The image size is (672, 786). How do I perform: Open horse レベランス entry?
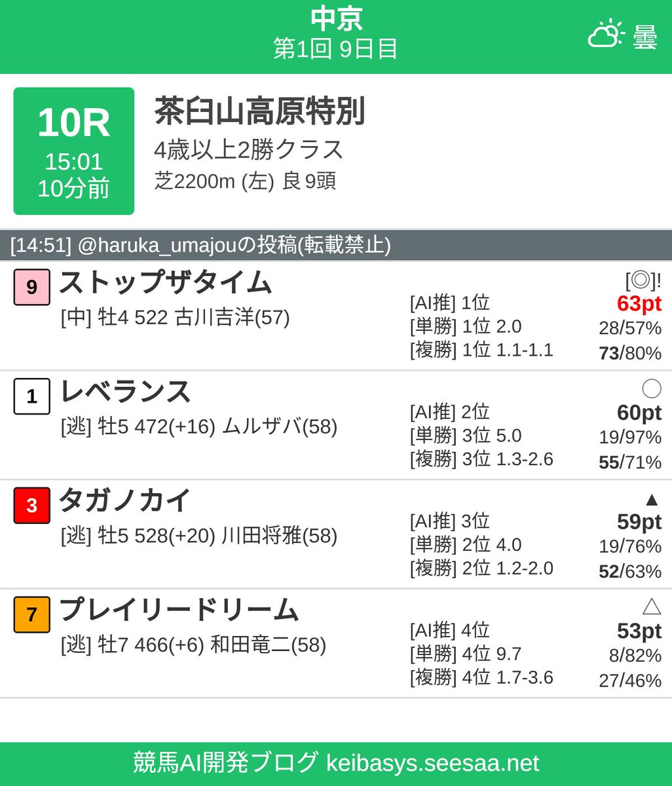click(x=125, y=392)
